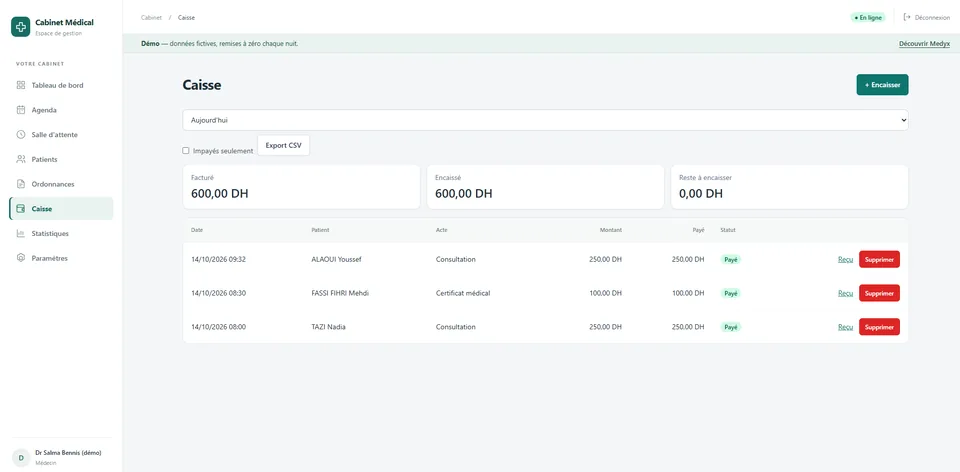Image resolution: width=960 pixels, height=472 pixels.
Task: Click the Cabinet Médical cross logo
Action: (21, 27)
